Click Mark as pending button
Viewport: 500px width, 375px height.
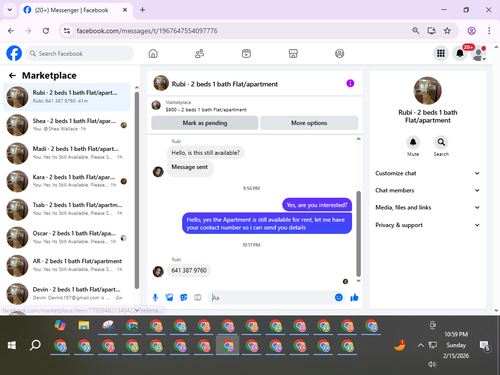click(205, 123)
